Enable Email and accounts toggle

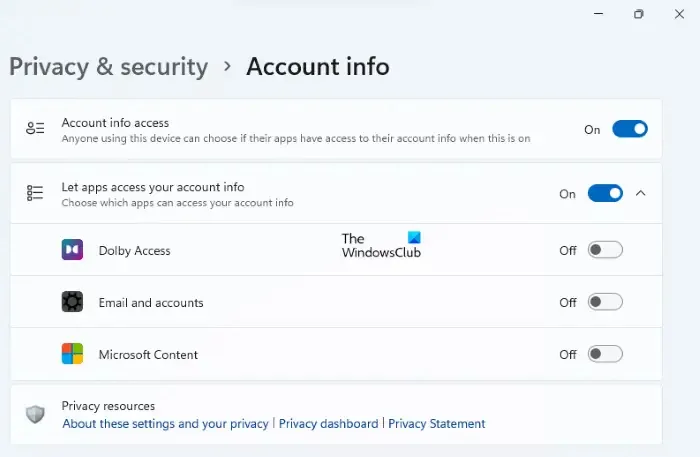coord(605,302)
